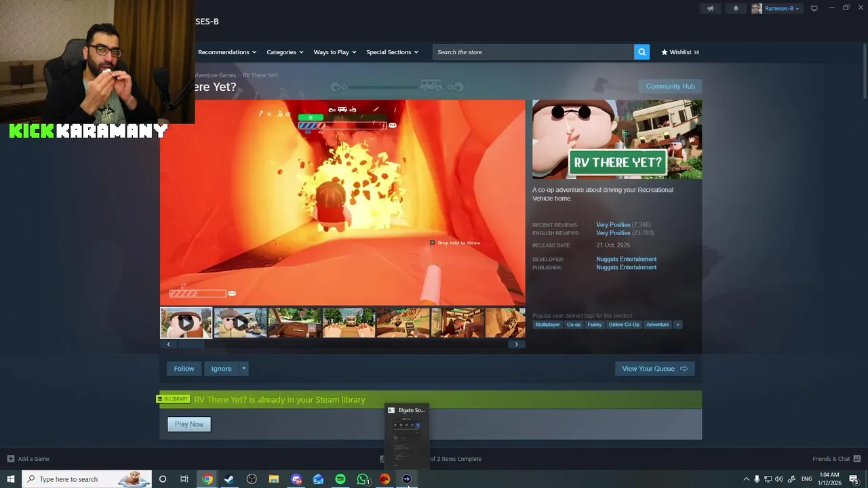The height and width of the screenshot is (488, 868).
Task: Click the RV There Yet? breadcrumb link
Action: click(x=260, y=75)
